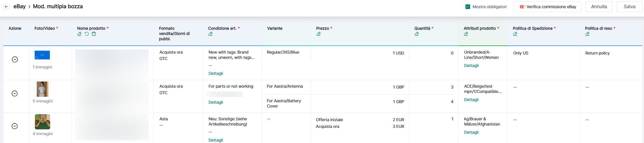
Task: Click the edit icon under Nome prodotto
Action: 79,34
